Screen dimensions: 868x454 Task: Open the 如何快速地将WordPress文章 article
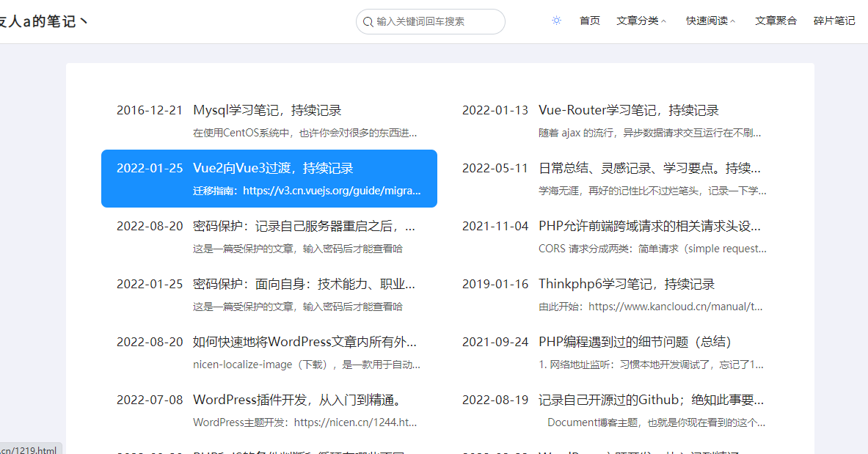[304, 342]
